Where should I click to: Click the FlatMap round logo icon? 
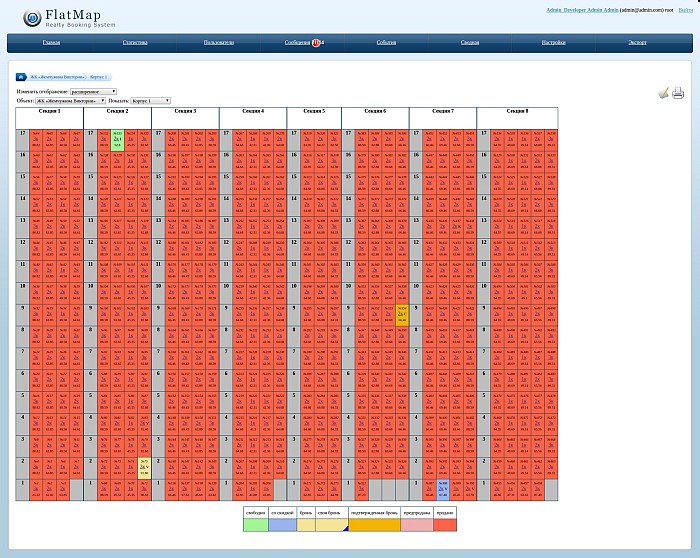(32, 18)
